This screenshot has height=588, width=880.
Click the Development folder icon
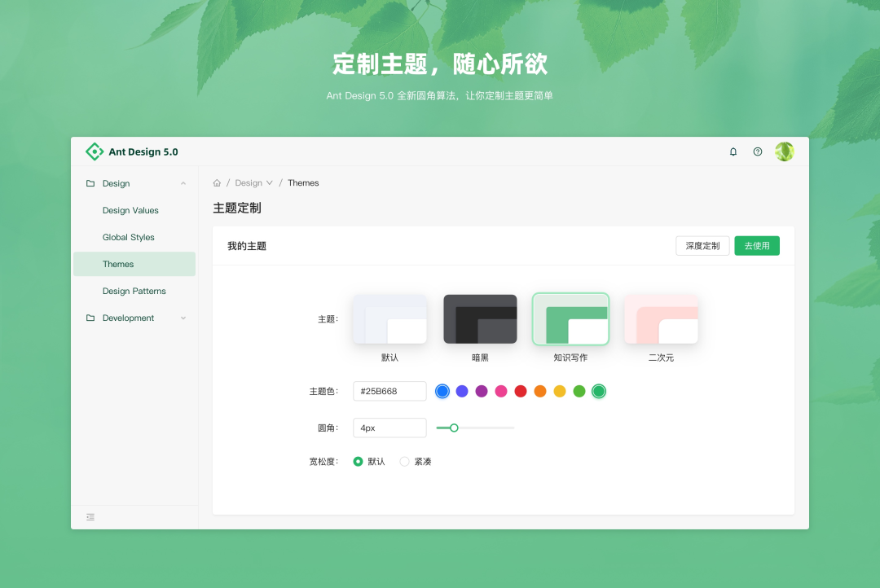point(90,318)
